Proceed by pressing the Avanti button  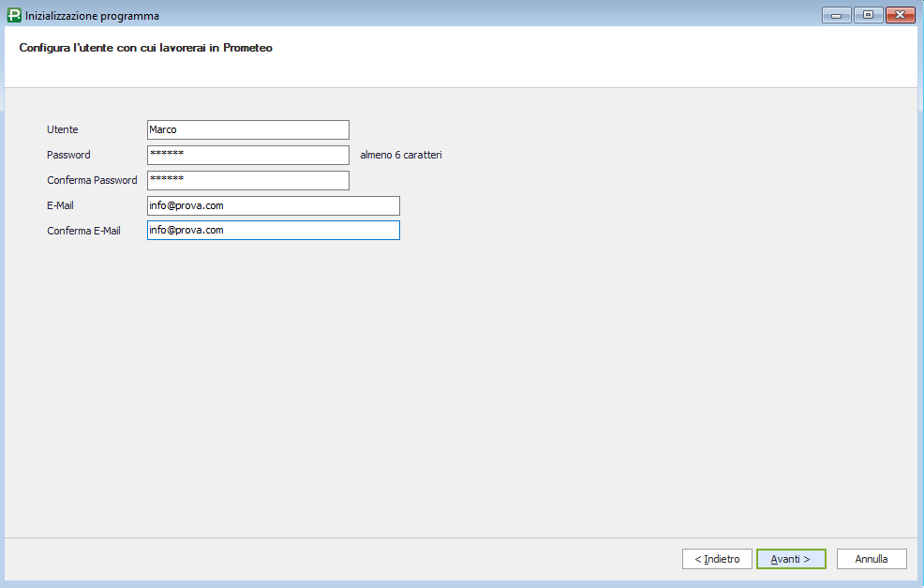coord(790,559)
